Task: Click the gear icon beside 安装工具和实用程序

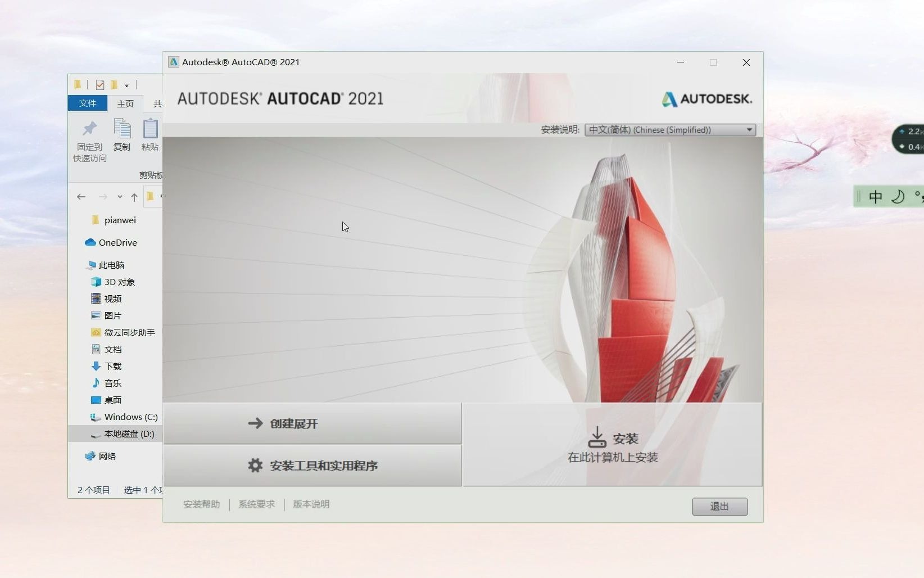Action: pyautogui.click(x=255, y=465)
